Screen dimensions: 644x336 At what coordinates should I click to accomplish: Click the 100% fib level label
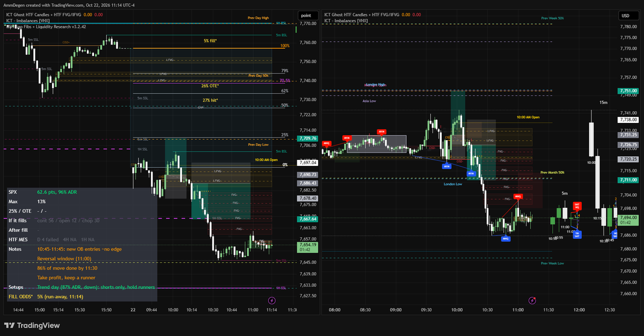coord(285,46)
